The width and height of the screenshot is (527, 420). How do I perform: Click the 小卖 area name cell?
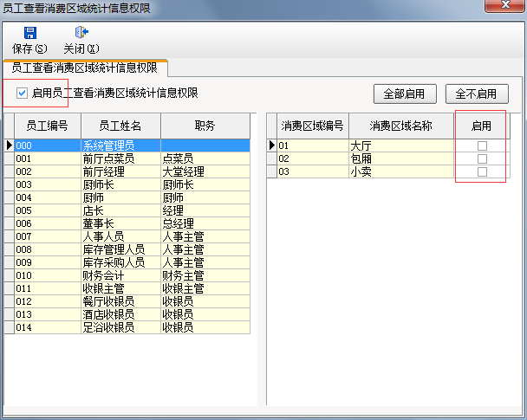coord(401,171)
